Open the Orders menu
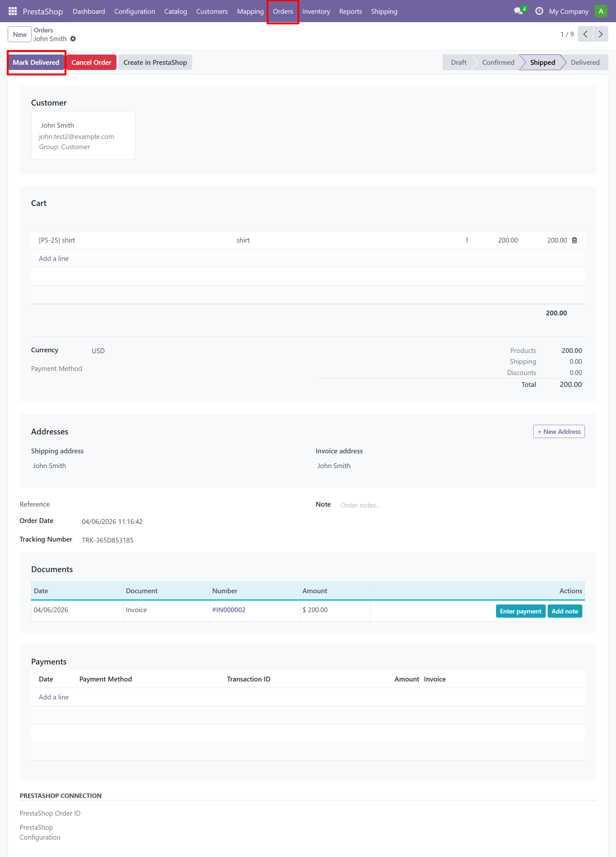This screenshot has width=616, height=857. pyautogui.click(x=283, y=11)
